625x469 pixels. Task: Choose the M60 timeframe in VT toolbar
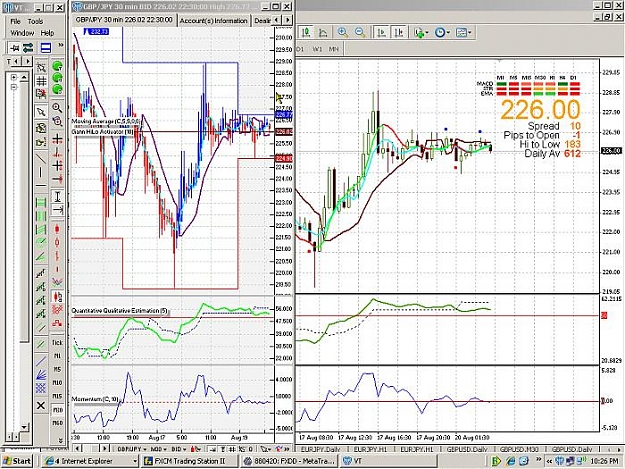(57, 423)
